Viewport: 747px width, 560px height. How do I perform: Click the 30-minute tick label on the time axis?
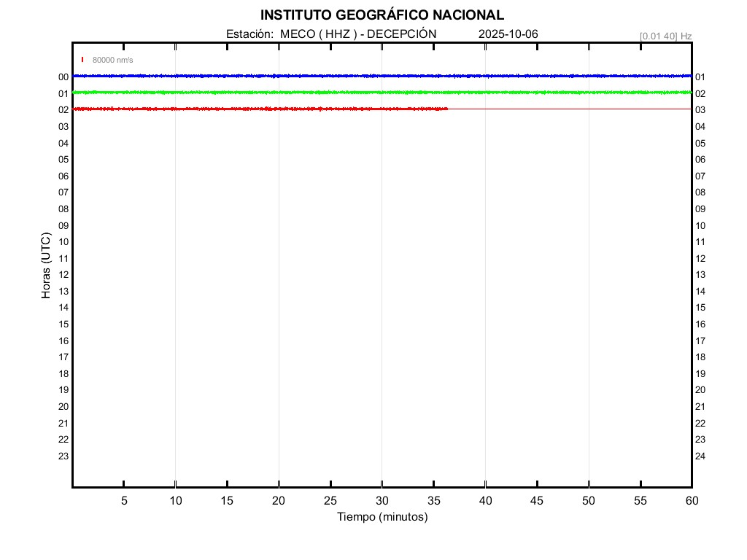(382, 500)
